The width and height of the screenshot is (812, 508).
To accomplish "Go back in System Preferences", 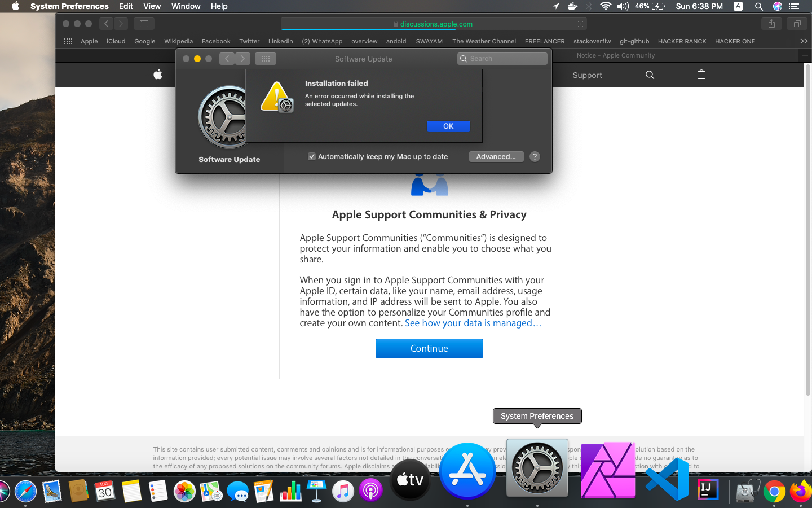I will [x=227, y=59].
